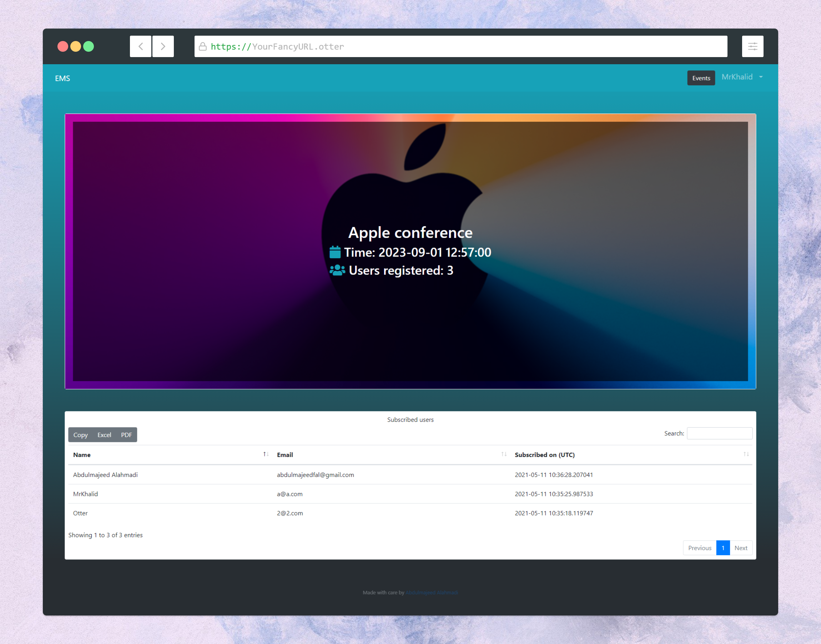Open the Abdulmajeed Alahmadi footer link
This screenshot has height=644, width=821.
[432, 592]
